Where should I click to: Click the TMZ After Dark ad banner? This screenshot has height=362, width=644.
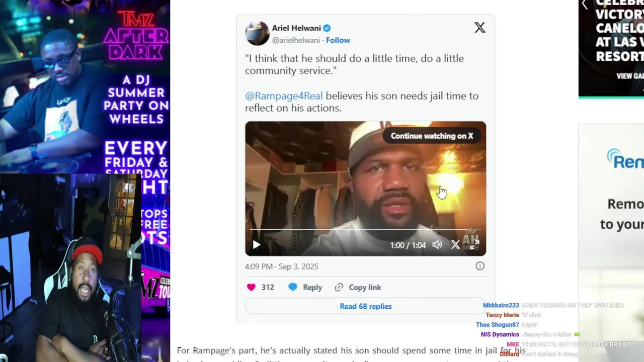pyautogui.click(x=85, y=85)
